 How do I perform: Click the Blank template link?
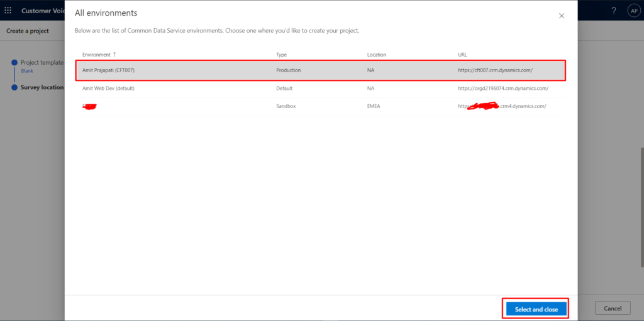click(27, 71)
